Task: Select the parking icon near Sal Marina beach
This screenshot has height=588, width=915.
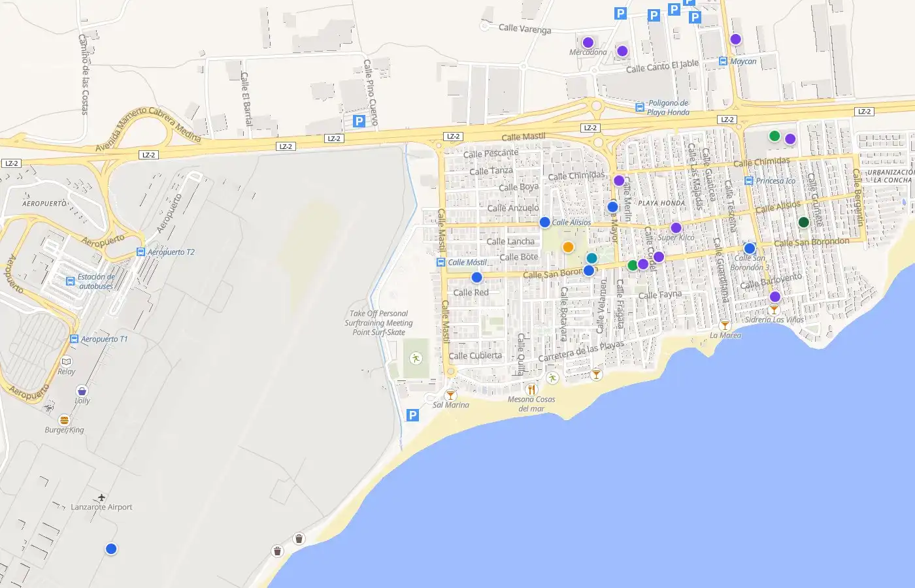Action: click(412, 415)
